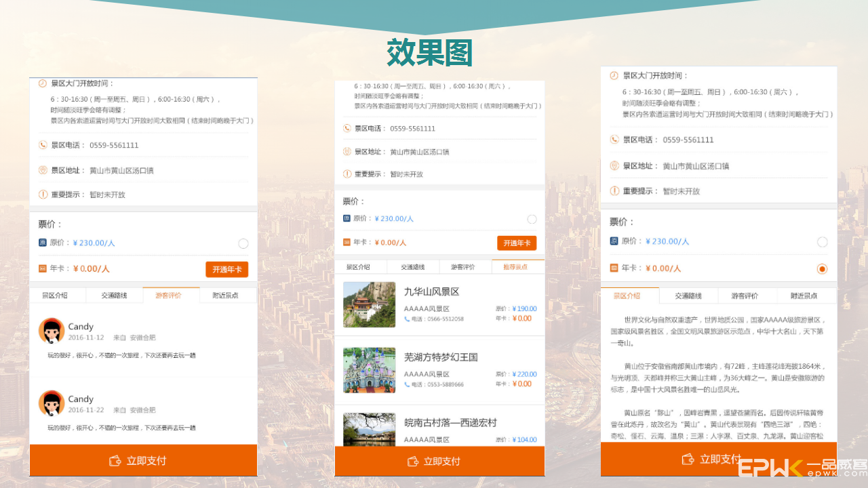Click the clock icon in the left mockup
This screenshot has height=488, width=868.
43,83
